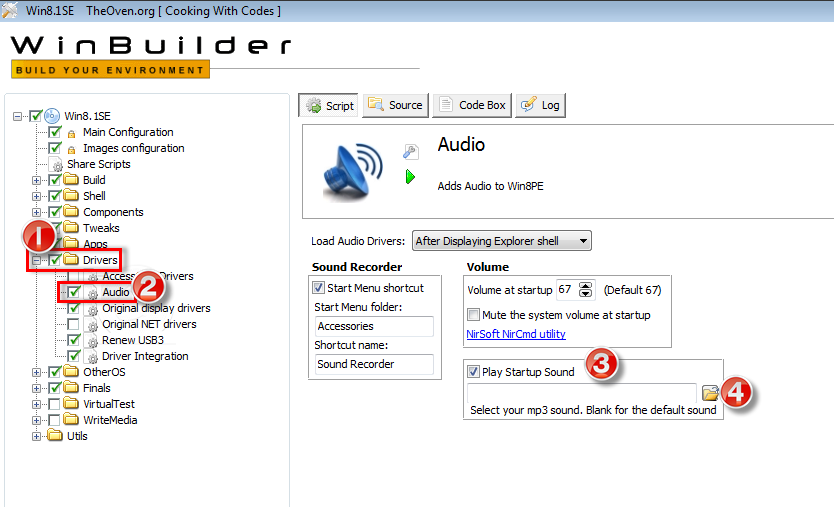The image size is (834, 507).
Task: Click gear icon of Original display drivers
Action: 92,309
